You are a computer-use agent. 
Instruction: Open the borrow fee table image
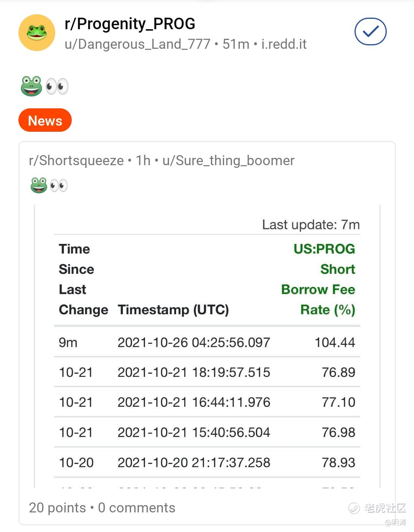coord(207,346)
